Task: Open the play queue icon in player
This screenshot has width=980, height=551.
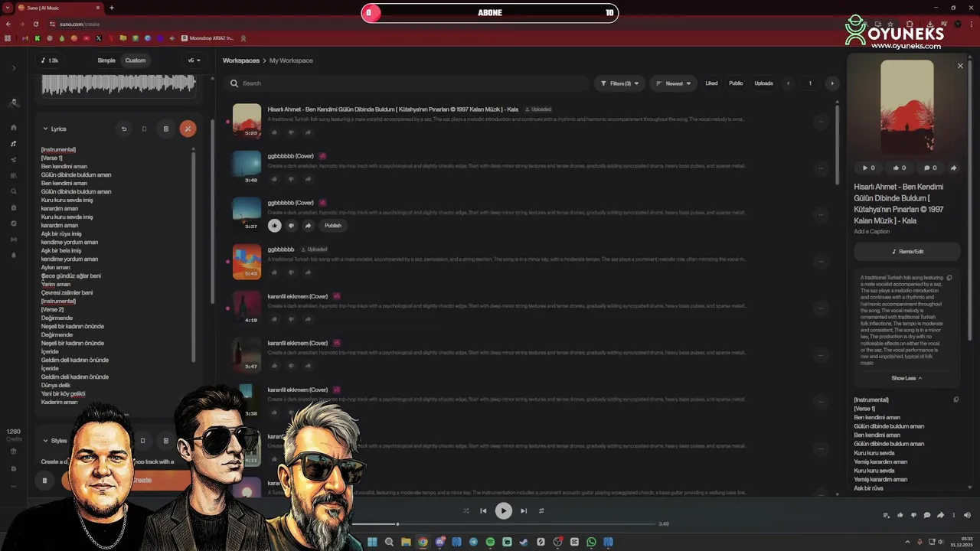Action: click(x=886, y=515)
